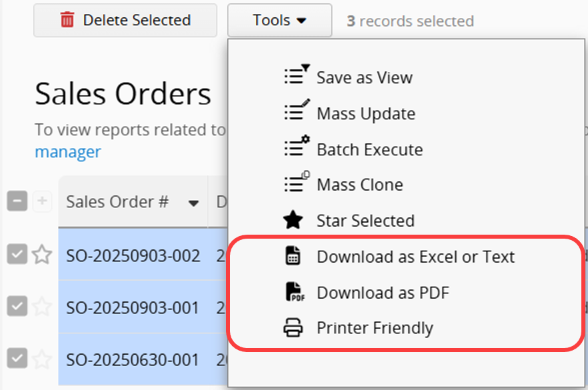Click the Mass Clone list icon
The width and height of the screenshot is (588, 390).
pyautogui.click(x=296, y=183)
